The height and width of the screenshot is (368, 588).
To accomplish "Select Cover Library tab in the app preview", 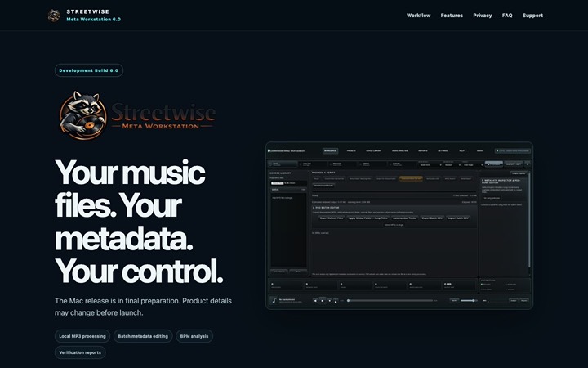I will point(374,151).
